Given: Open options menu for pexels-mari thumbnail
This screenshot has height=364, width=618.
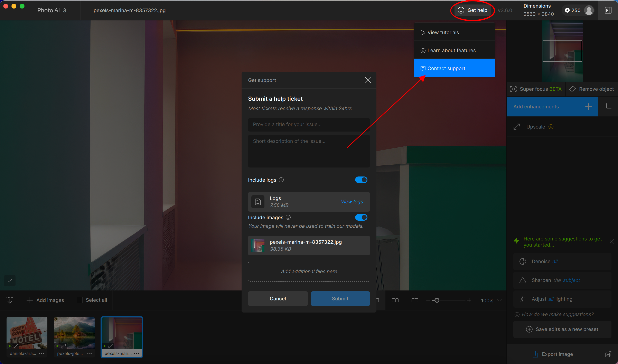Looking at the screenshot, I should (137, 353).
